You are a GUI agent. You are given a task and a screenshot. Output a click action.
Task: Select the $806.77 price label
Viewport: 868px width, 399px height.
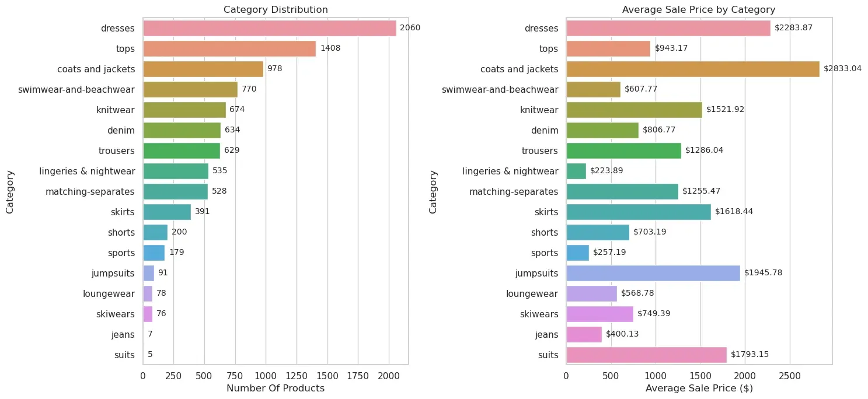(x=660, y=130)
